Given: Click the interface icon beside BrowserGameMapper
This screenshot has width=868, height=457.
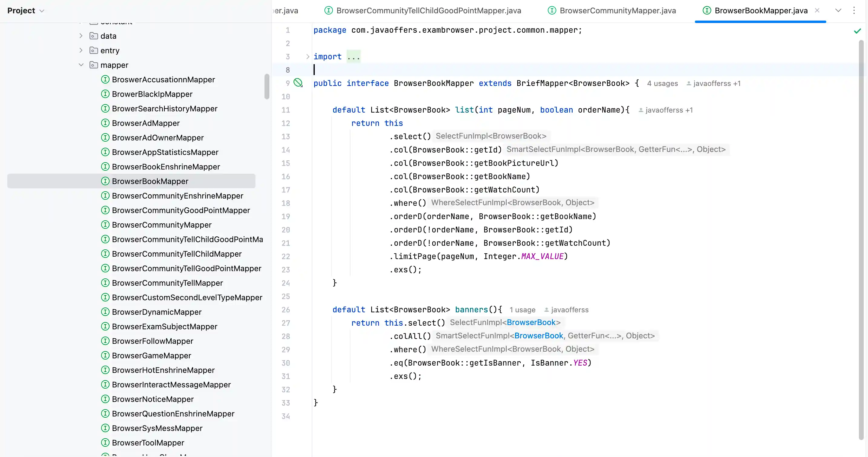Looking at the screenshot, I should [105, 356].
